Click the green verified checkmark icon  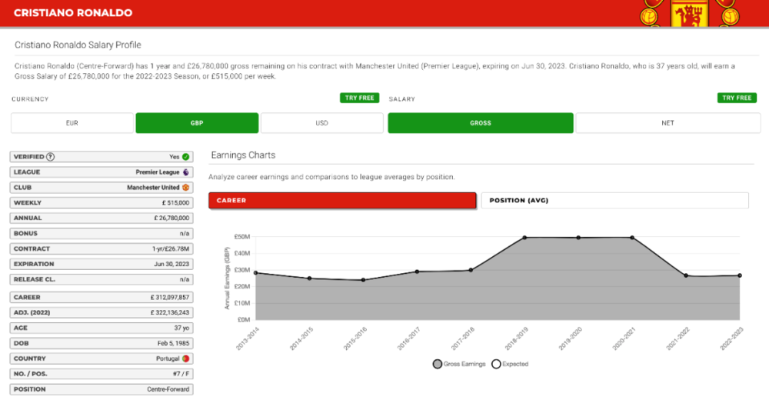186,157
